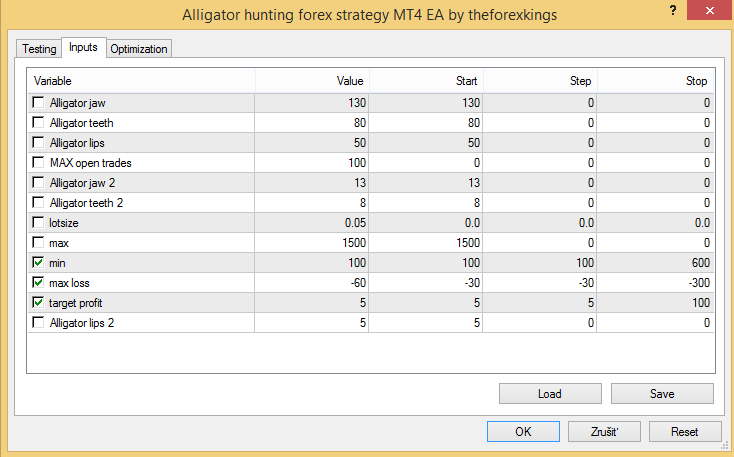Click the Load button
This screenshot has height=457, width=734.
[550, 394]
